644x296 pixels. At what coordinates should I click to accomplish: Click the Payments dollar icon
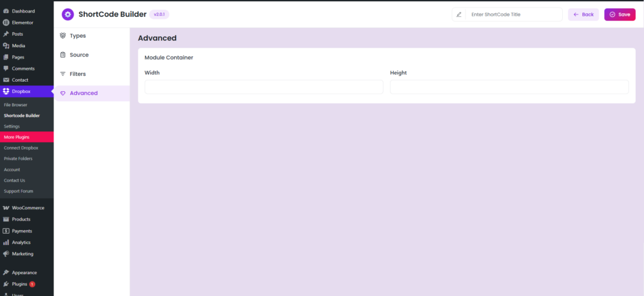6,231
